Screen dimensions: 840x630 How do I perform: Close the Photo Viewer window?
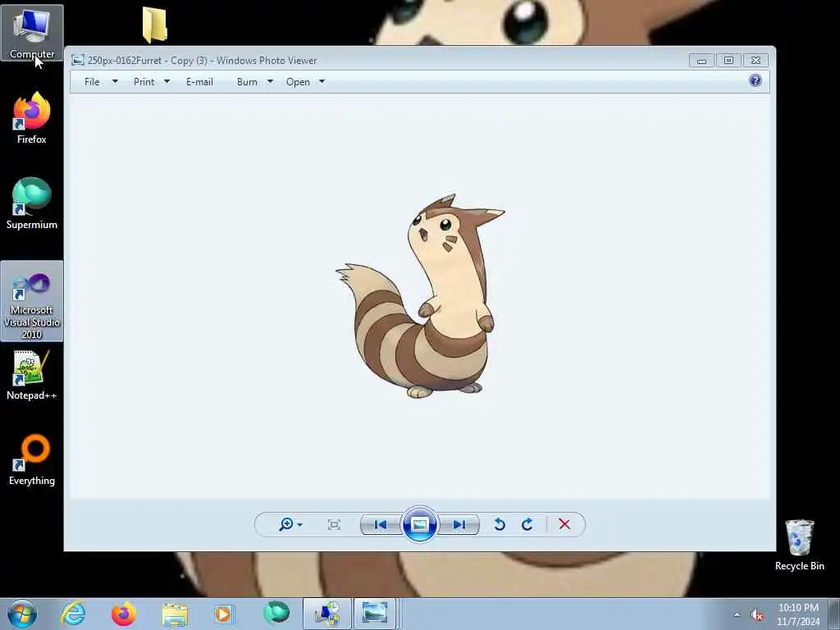(x=756, y=61)
